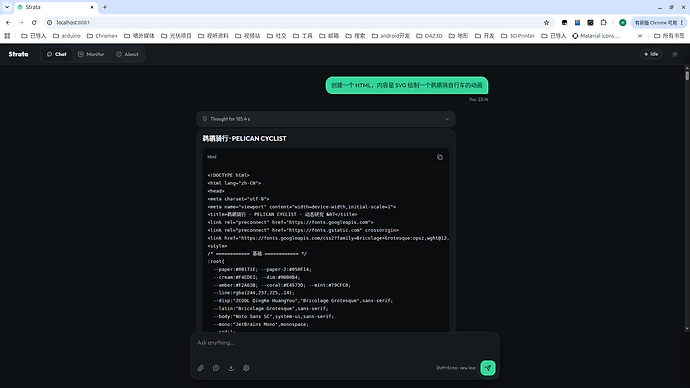Viewport: 690px width, 388px height.
Task: Open the Chrome extensions puzzle icon
Action: [604, 22]
